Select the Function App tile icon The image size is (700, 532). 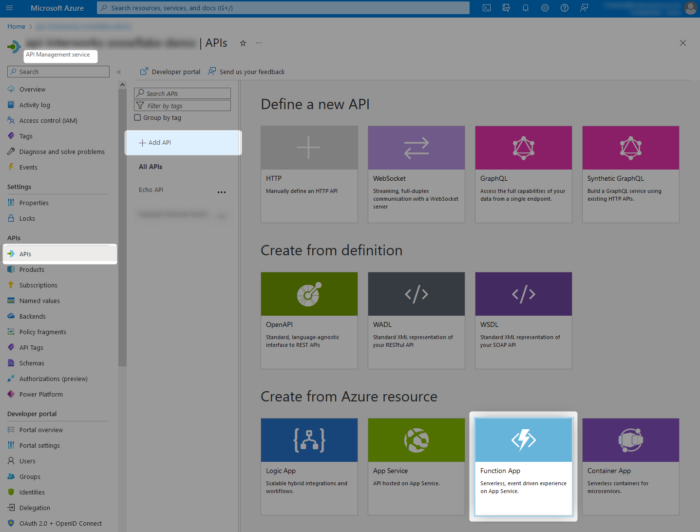tap(523, 440)
